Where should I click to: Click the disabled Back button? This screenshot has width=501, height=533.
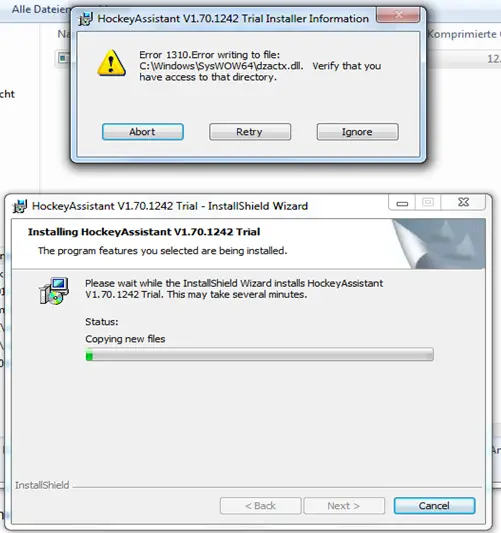click(260, 506)
